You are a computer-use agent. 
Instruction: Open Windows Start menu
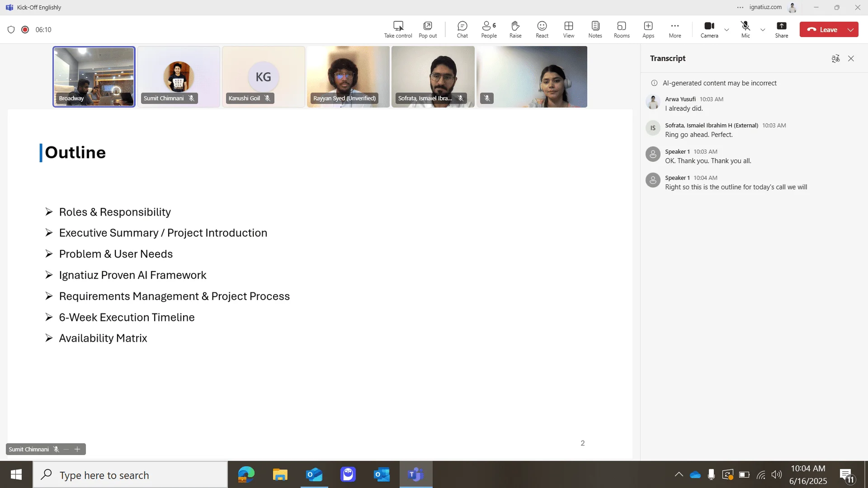pos(16,474)
